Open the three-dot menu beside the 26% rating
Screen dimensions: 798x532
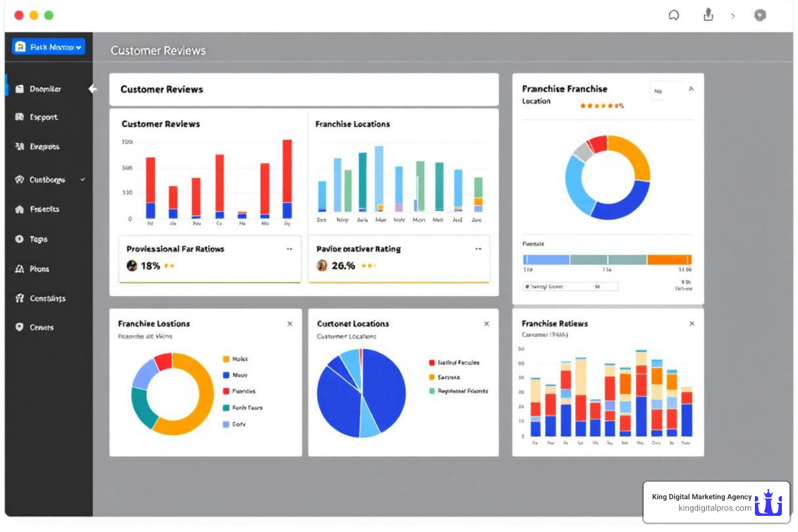point(478,249)
